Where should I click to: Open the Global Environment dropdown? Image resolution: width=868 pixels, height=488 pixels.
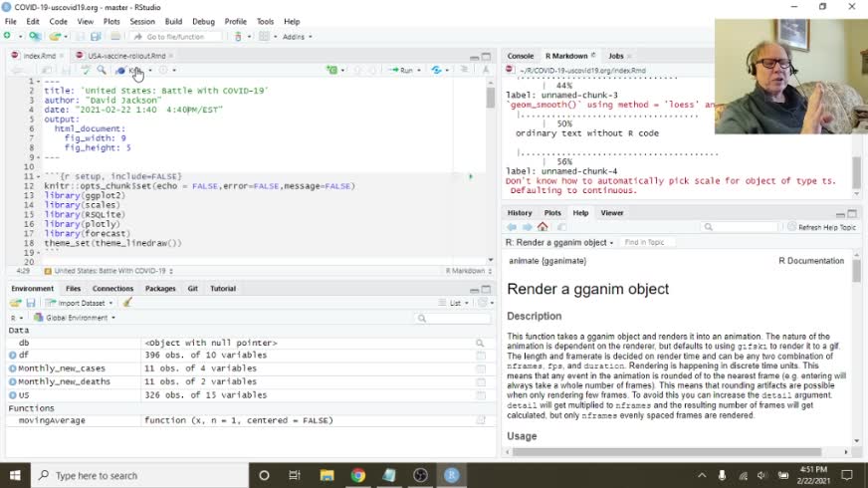click(75, 318)
